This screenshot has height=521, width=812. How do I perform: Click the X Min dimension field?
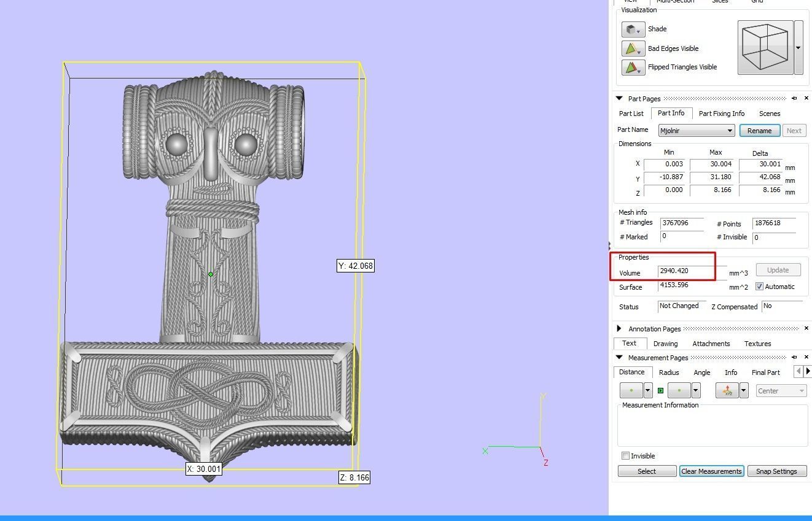pyautogui.click(x=664, y=164)
